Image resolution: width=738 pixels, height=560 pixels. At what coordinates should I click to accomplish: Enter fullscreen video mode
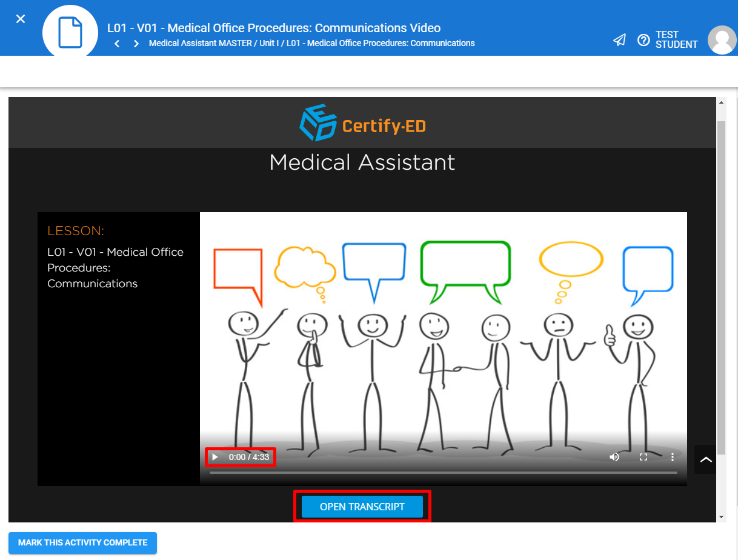(x=643, y=457)
